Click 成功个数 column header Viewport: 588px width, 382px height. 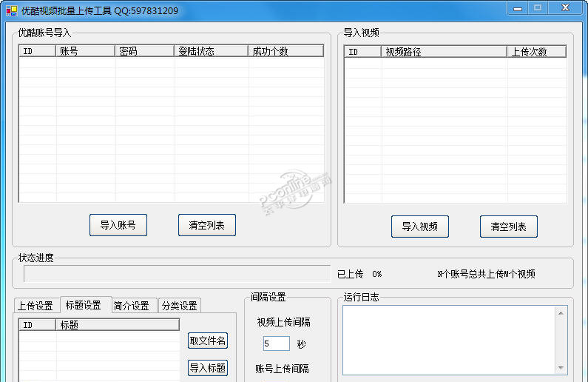(x=285, y=51)
